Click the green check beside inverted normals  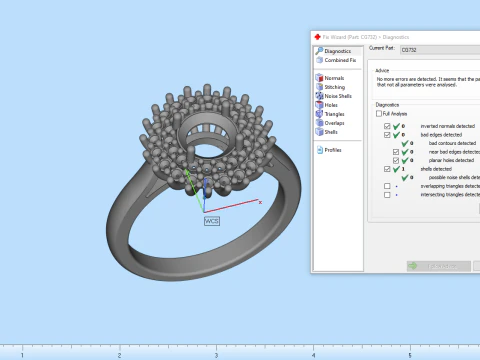(x=396, y=126)
